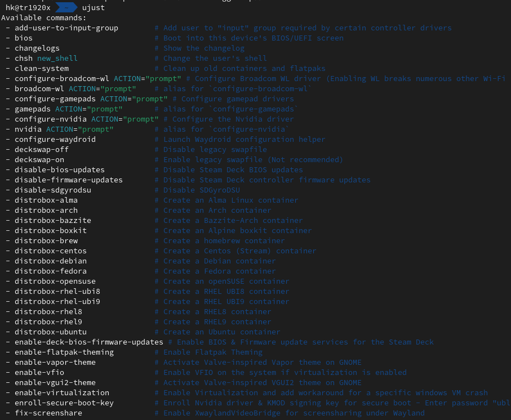Click the 'gamepads' alias command
The image size is (511, 420).
(x=33, y=109)
